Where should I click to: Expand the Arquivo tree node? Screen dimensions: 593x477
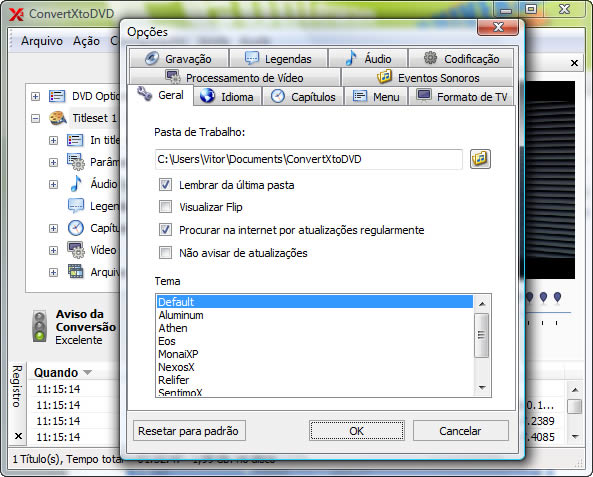coord(53,272)
